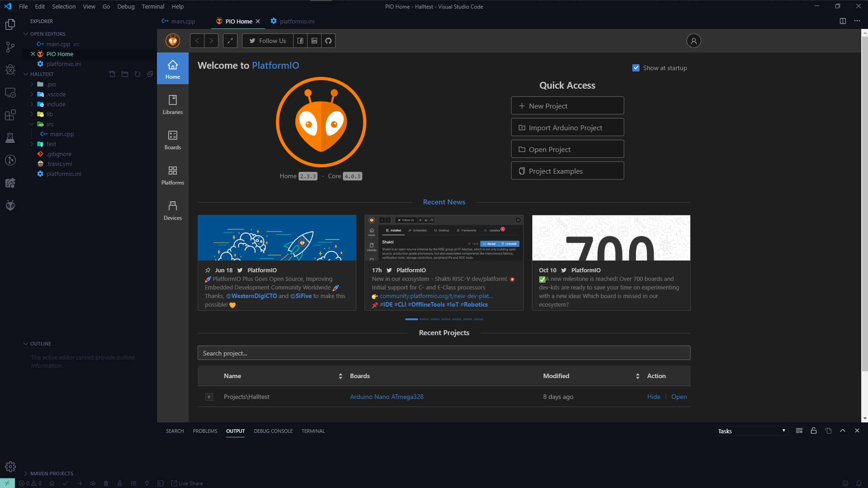Click the Project Examples button
The height and width of the screenshot is (488, 868).
[x=567, y=171]
